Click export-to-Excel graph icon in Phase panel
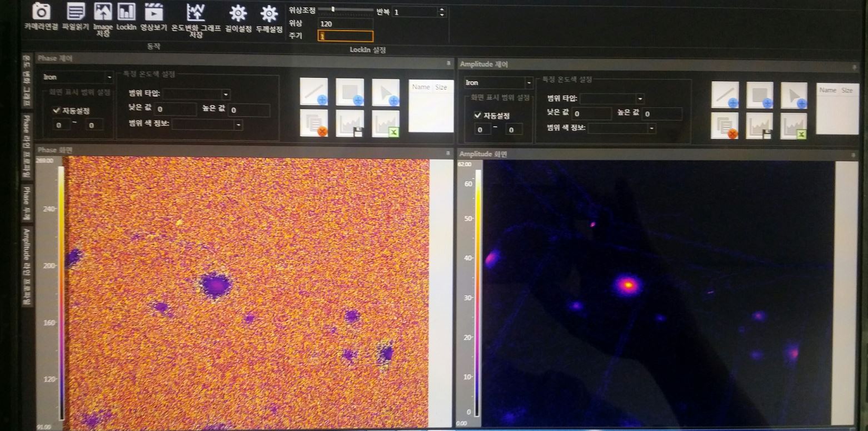 386,123
